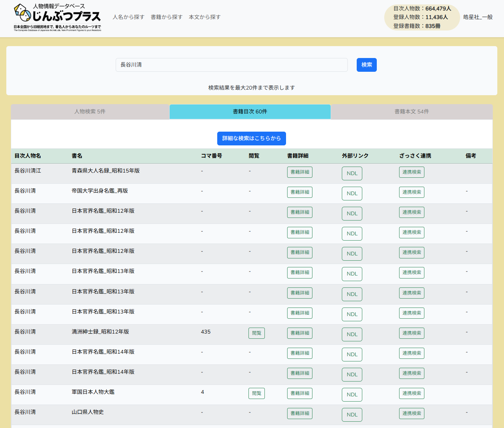
Task: Click NDL link for 帝国大学出身名鑑_再版
Action: coord(352,193)
